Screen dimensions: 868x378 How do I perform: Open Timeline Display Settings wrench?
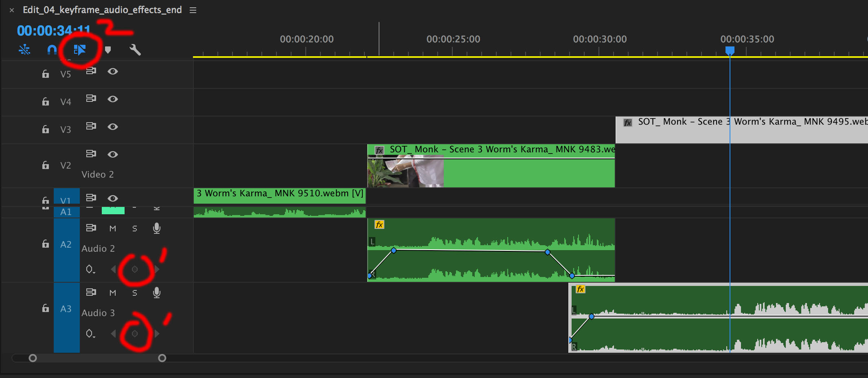pyautogui.click(x=135, y=50)
